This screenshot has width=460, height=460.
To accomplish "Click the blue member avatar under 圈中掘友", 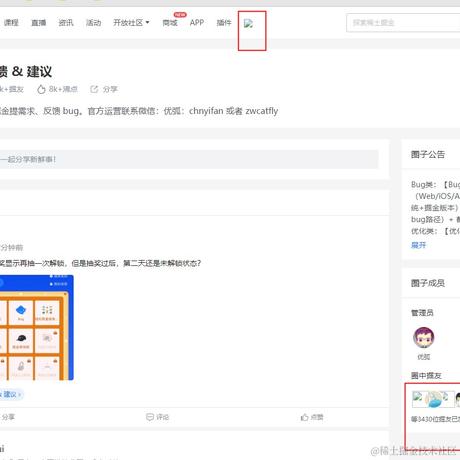I will [435, 399].
